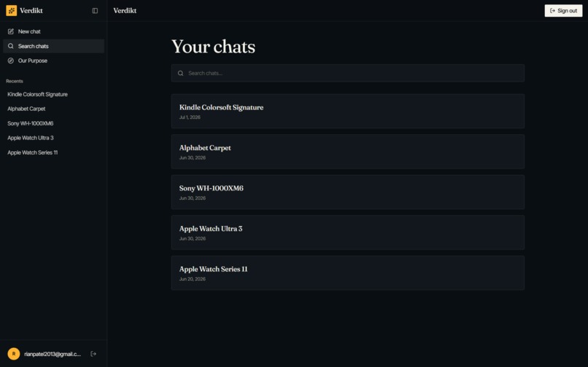
Task: Open Alphabet Carpet in Recents
Action: coord(54,109)
